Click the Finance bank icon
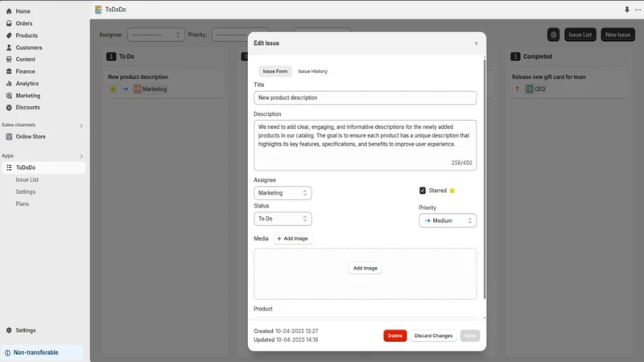 tap(9, 72)
